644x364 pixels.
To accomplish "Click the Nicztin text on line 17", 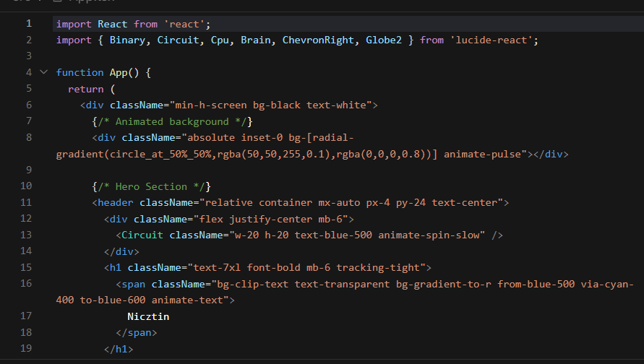I will click(148, 316).
